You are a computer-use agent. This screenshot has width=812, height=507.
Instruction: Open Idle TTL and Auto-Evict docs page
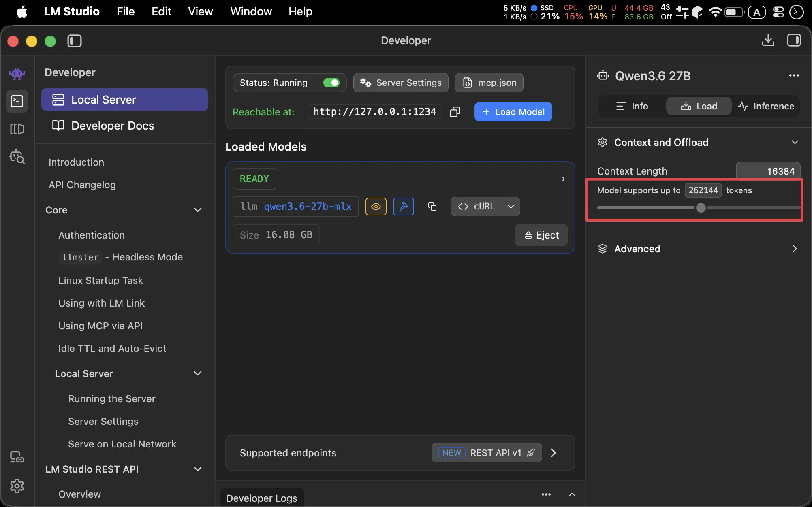(x=112, y=348)
